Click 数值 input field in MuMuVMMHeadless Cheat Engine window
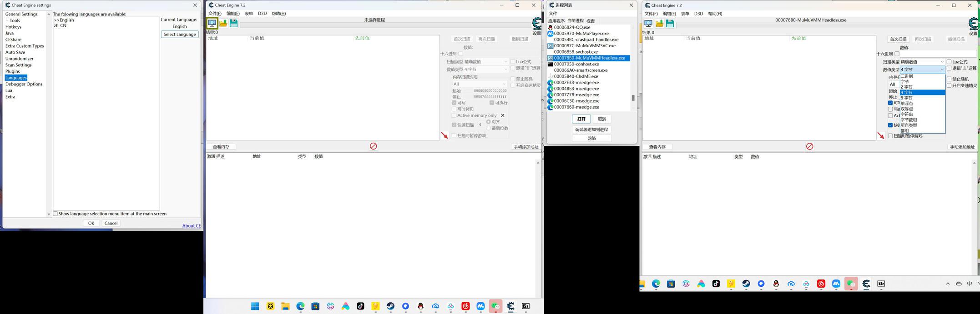The width and height of the screenshot is (980, 314). pyautogui.click(x=938, y=54)
